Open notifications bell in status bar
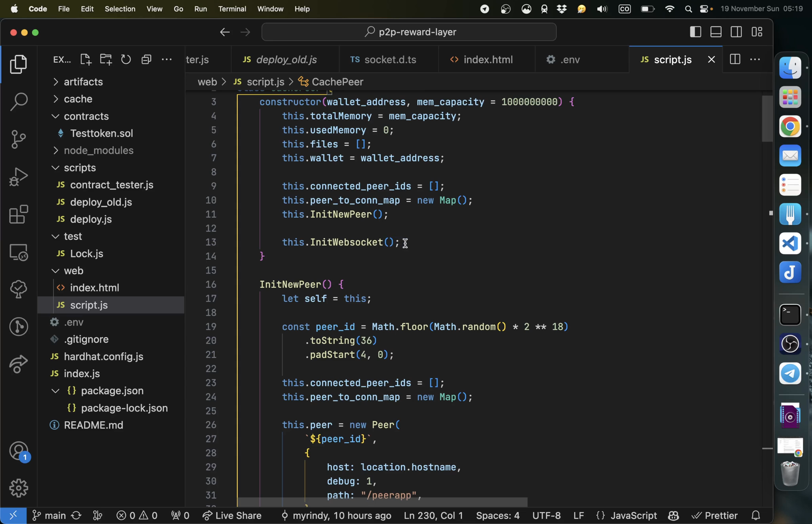This screenshot has height=524, width=812. [756, 515]
